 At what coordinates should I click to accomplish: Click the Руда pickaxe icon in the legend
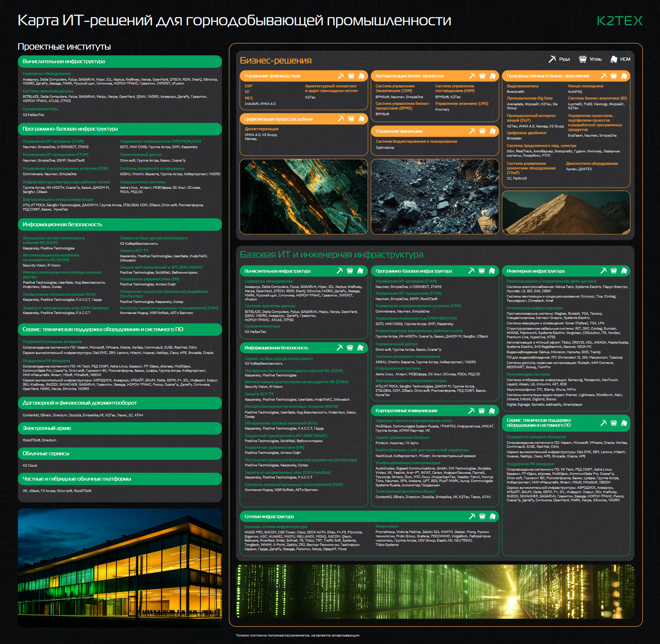(552, 59)
